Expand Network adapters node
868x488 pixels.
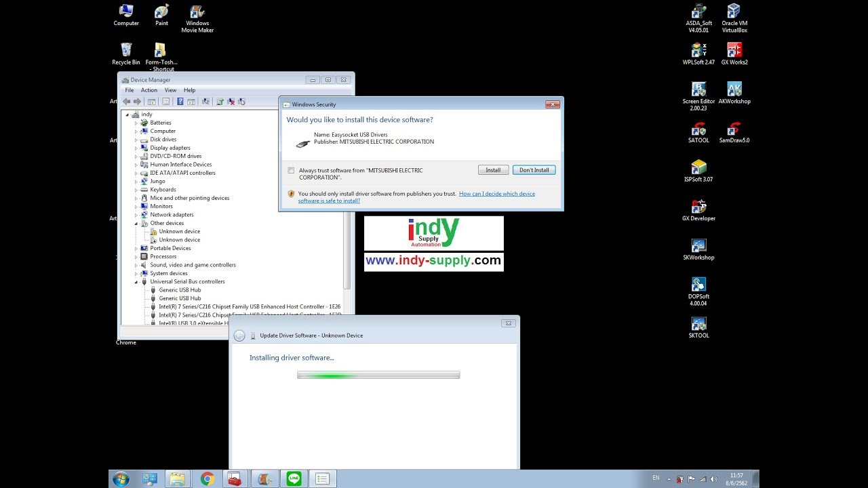[x=136, y=215]
